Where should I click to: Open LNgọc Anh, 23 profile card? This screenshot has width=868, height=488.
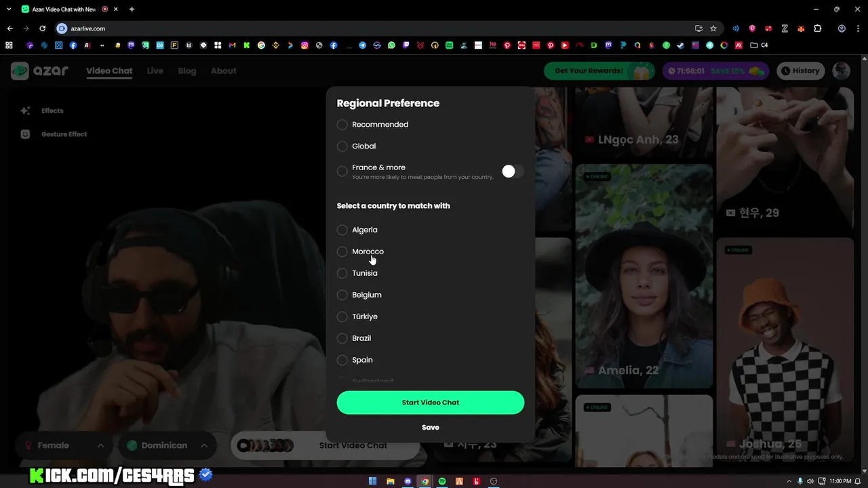(x=644, y=122)
